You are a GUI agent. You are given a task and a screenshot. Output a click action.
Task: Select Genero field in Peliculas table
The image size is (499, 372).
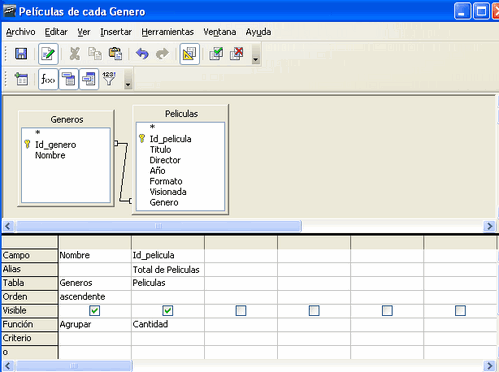point(164,203)
